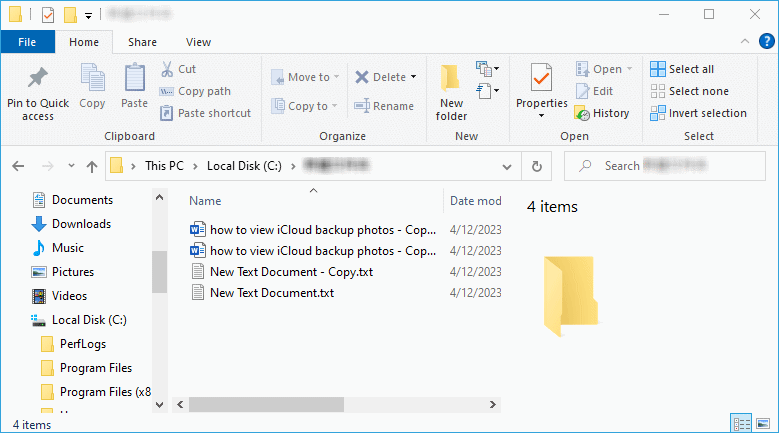Image resolution: width=779 pixels, height=433 pixels.
Task: Click Local Disk (C:) in address bar
Action: pos(244,166)
